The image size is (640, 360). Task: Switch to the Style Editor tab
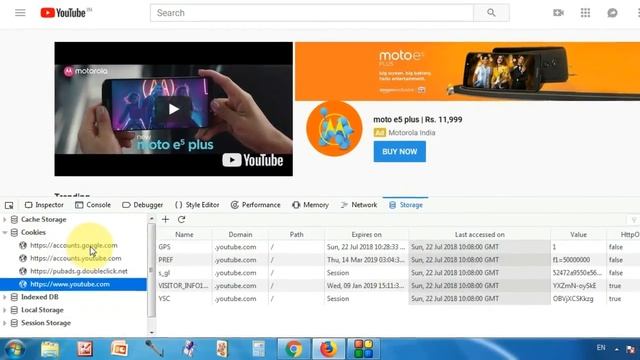pyautogui.click(x=197, y=205)
